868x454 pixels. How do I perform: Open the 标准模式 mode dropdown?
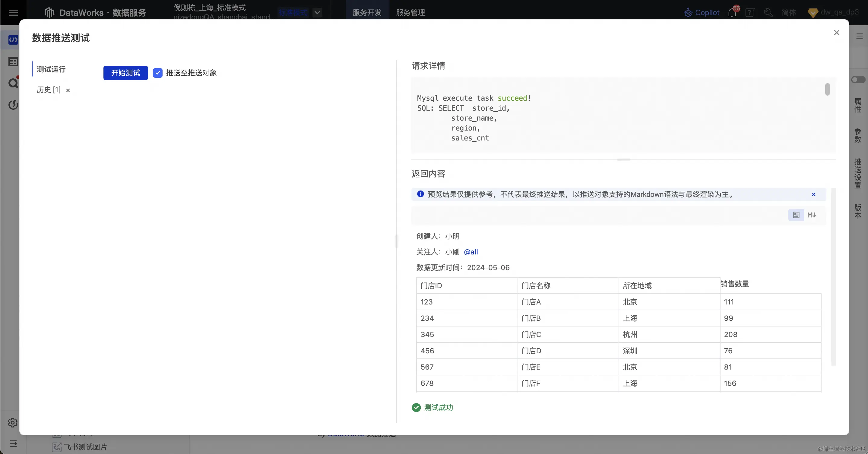317,12
